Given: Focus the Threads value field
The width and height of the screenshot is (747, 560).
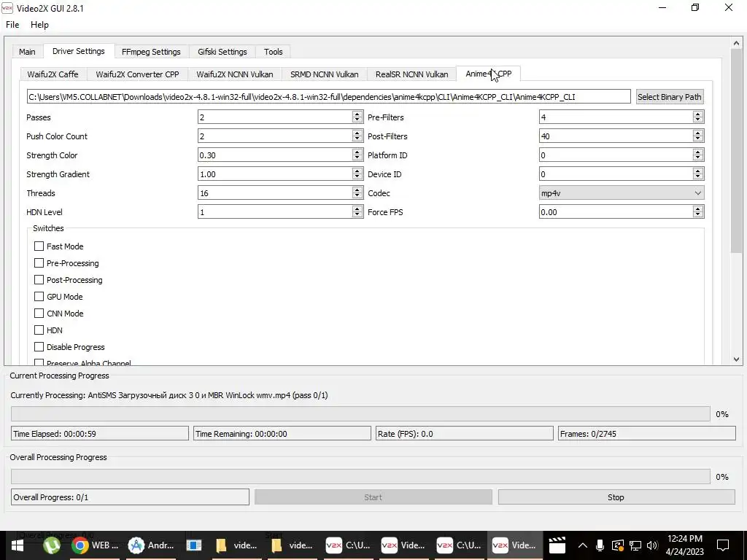Looking at the screenshot, I should point(275,192).
